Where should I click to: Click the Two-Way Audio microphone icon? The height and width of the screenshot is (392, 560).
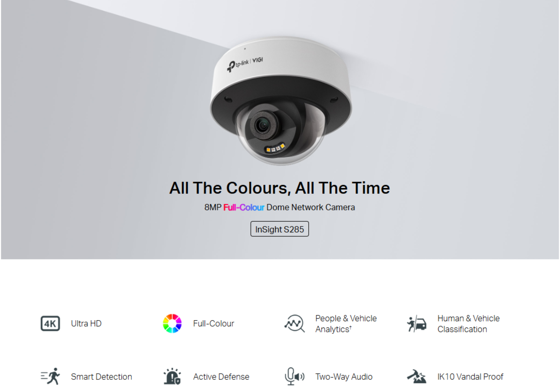click(x=295, y=376)
